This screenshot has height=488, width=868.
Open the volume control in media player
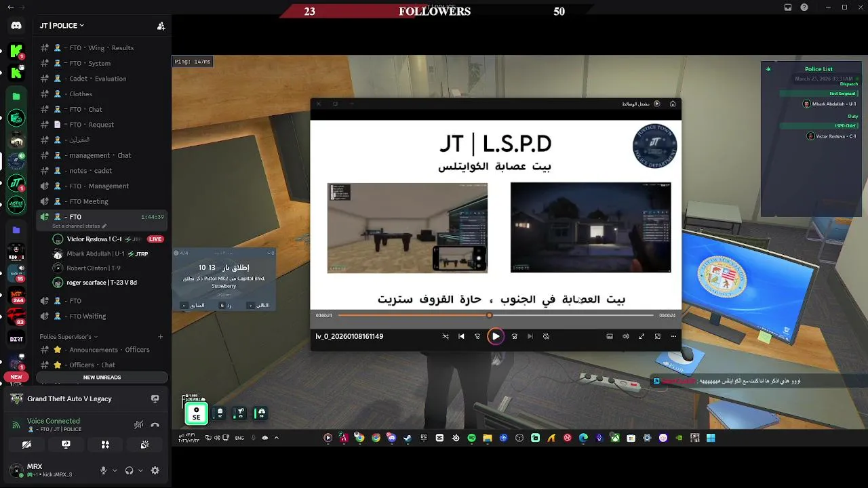pyautogui.click(x=626, y=336)
